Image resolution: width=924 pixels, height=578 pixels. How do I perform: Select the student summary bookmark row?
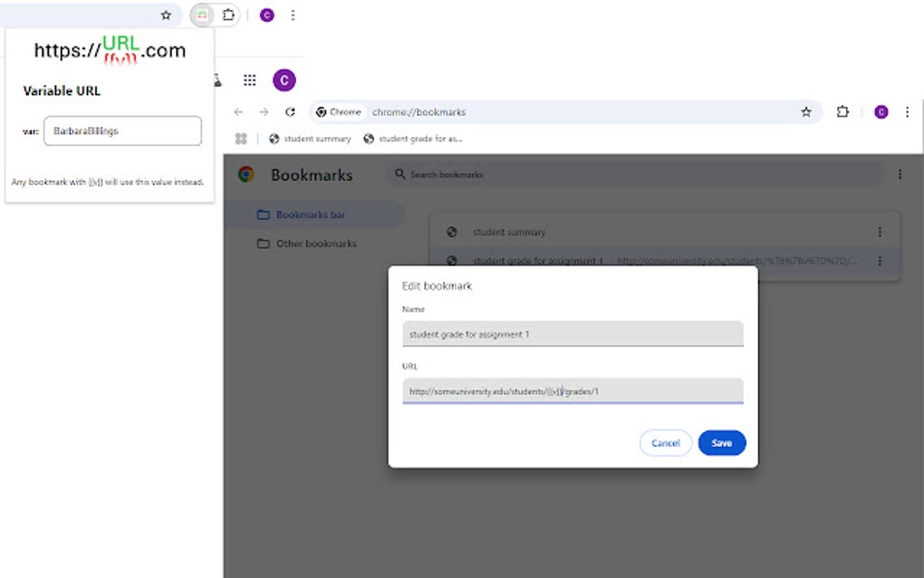[664, 232]
